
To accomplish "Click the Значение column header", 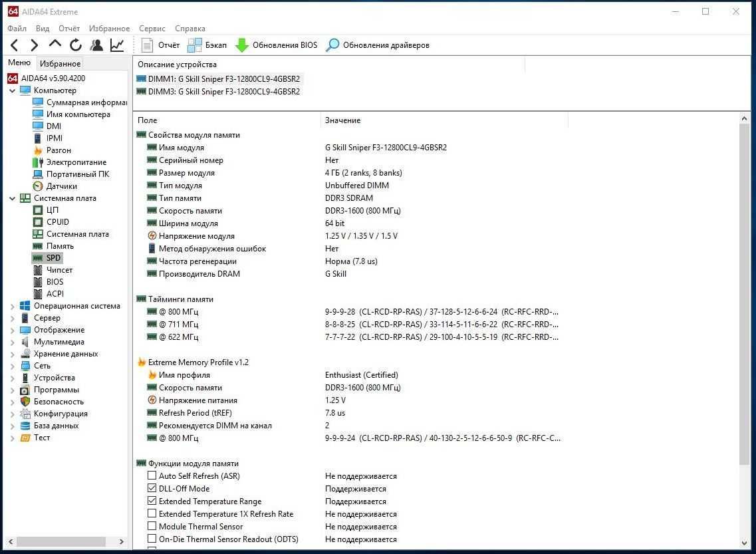I will (x=444, y=120).
